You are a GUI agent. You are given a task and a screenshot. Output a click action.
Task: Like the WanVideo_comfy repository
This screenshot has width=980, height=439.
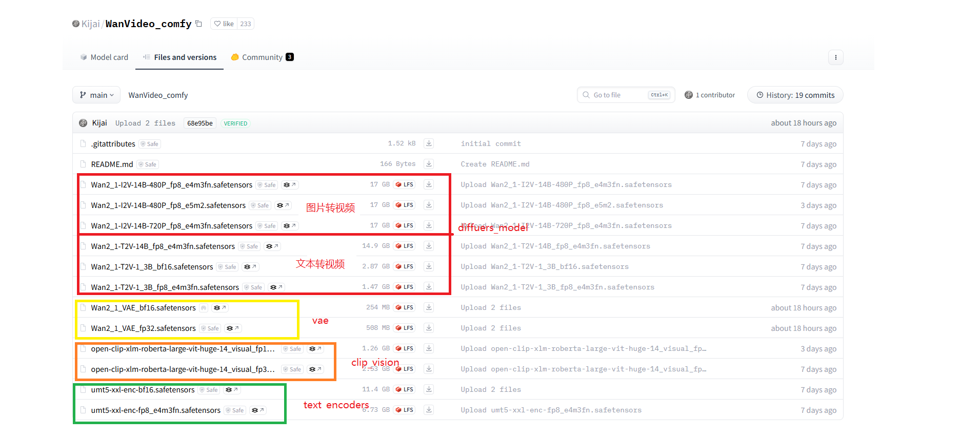point(224,24)
